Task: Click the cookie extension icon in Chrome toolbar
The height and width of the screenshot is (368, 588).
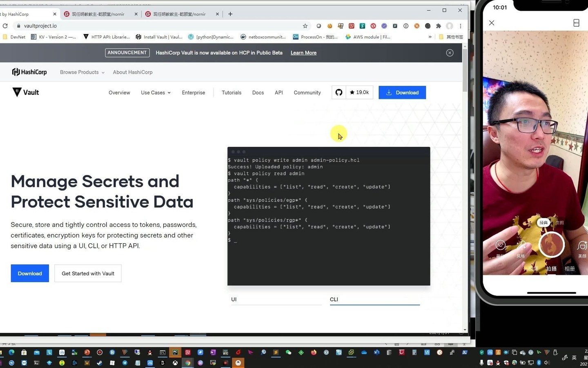Action: [x=330, y=26]
